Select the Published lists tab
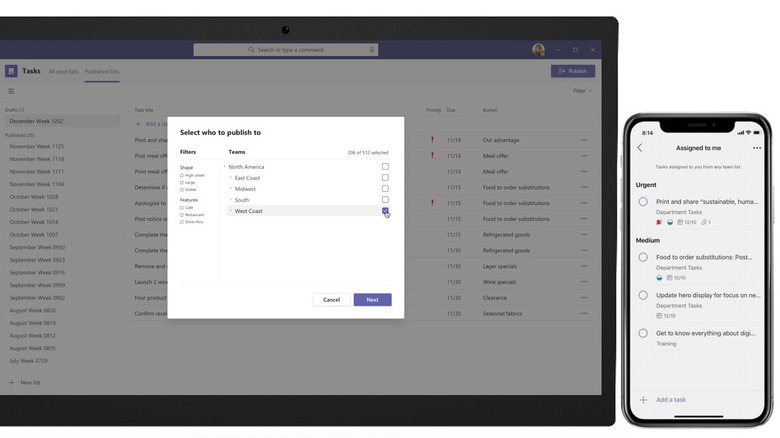 (x=101, y=72)
